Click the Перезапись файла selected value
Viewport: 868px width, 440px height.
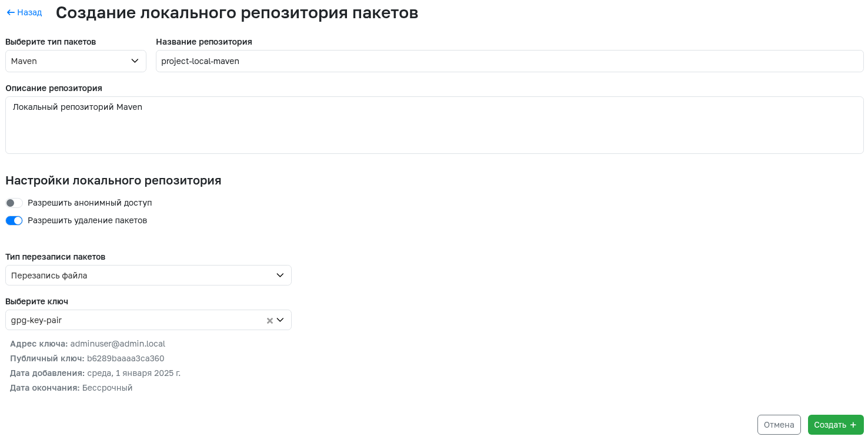(x=49, y=275)
